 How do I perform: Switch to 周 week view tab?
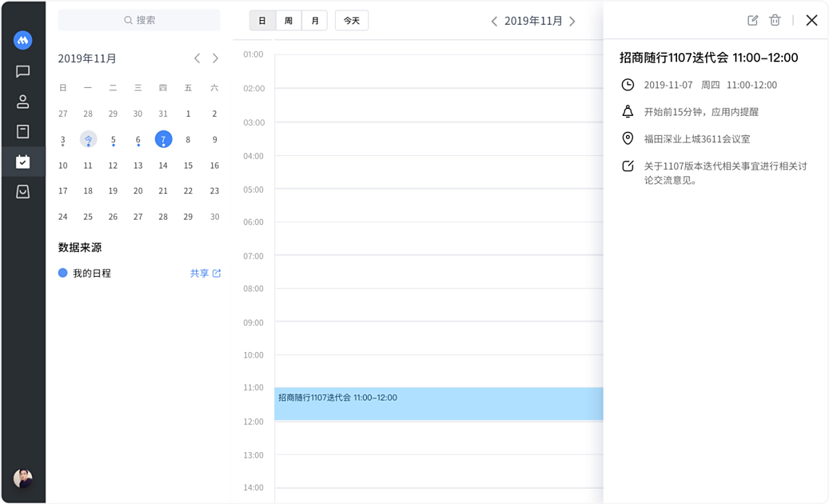tap(288, 21)
